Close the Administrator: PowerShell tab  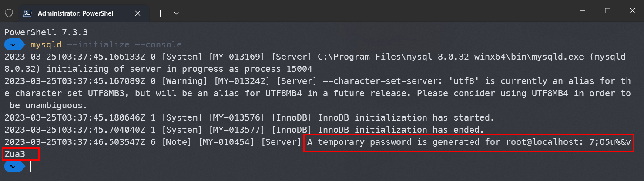(x=138, y=13)
